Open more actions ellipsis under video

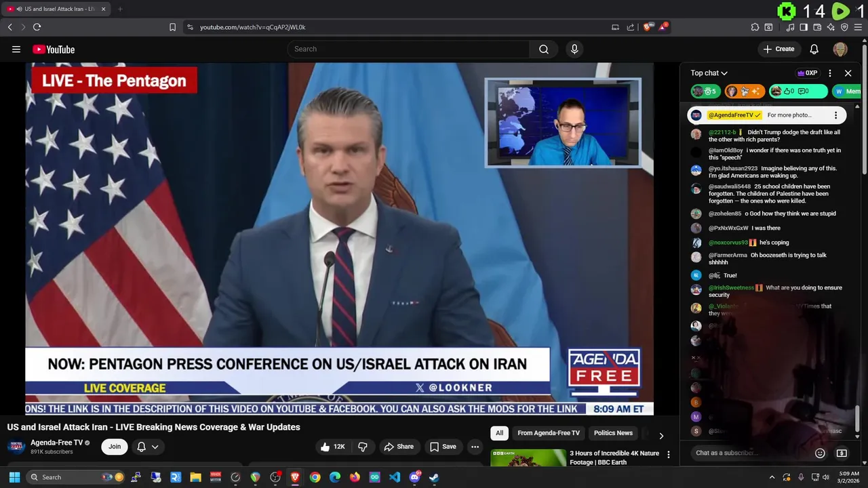[x=475, y=447]
